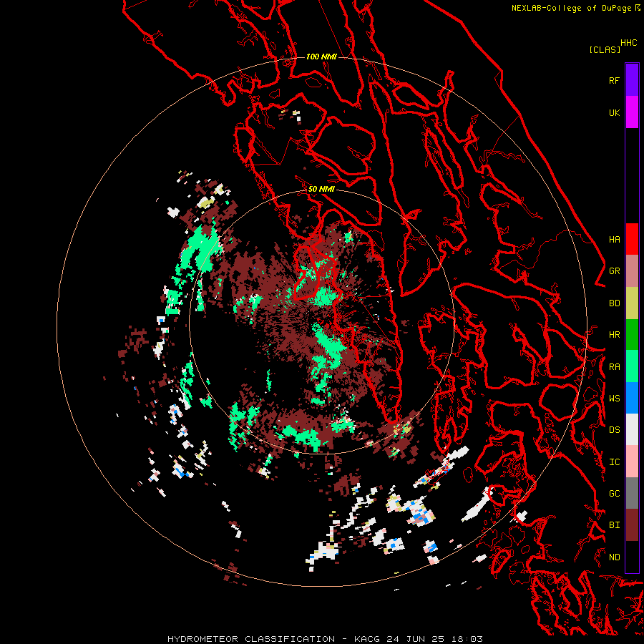Click the UK legend label
Viewport: 644px width, 644px height.
click(614, 112)
